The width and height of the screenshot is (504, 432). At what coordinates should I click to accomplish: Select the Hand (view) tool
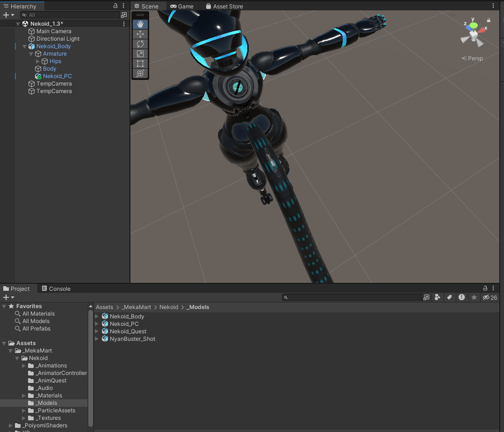(140, 24)
